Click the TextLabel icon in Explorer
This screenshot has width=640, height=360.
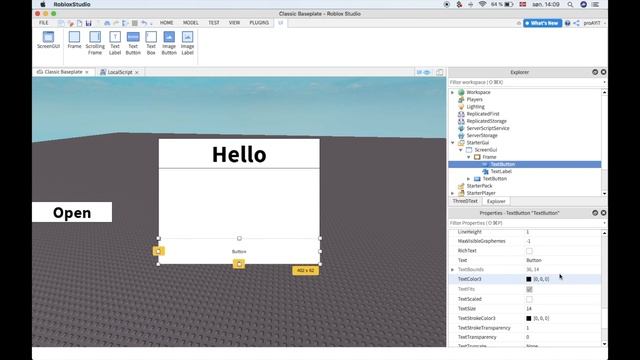point(485,171)
